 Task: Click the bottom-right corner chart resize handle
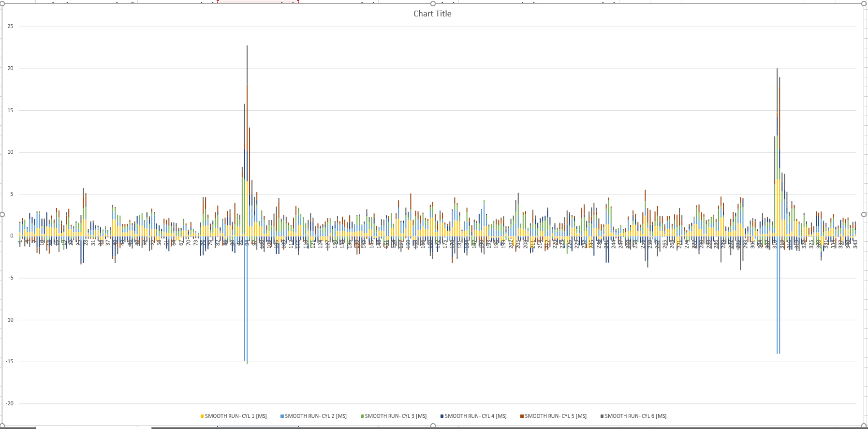864,426
